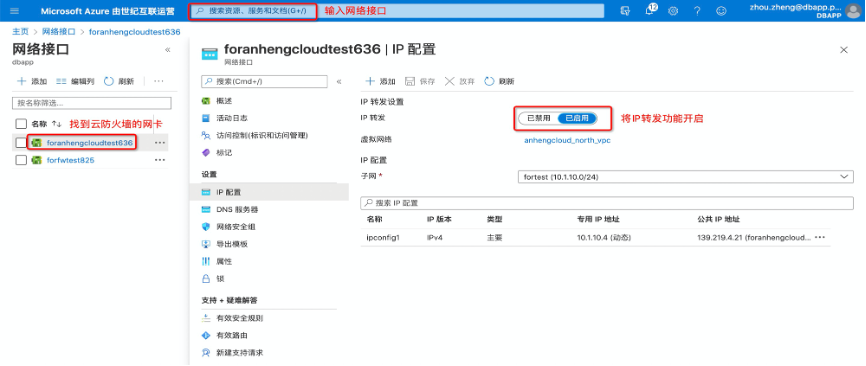866x366 pixels.
Task: Open the more options ellipsis for ipconfig1
Action: (x=820, y=237)
